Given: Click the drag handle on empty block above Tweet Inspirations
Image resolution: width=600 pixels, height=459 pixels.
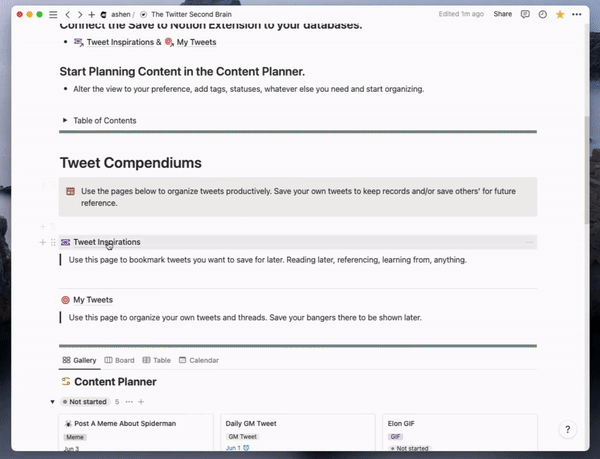Looking at the screenshot, I should [53, 227].
